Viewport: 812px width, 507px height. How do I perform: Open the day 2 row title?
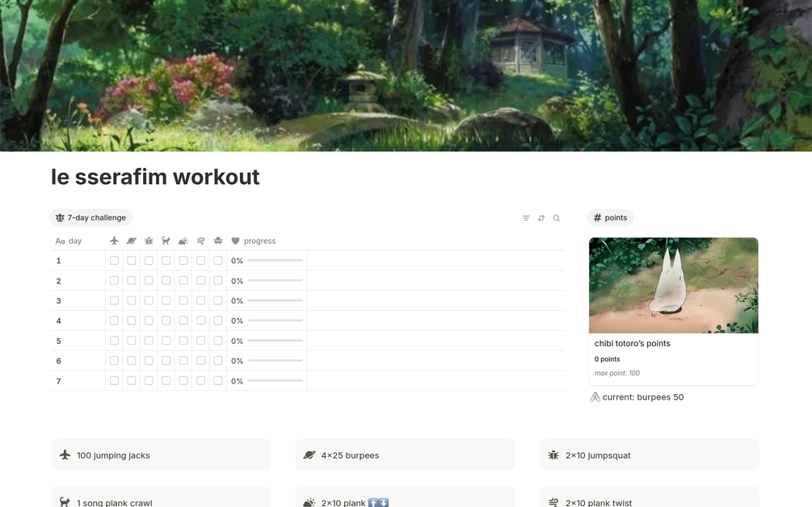click(x=58, y=281)
